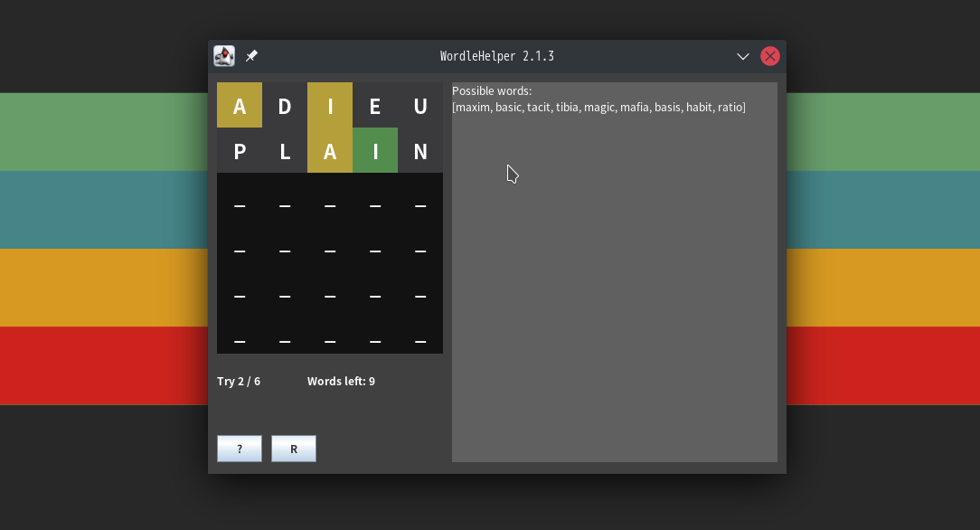Toggle the E tile in first row
980x530 pixels.
pos(375,105)
